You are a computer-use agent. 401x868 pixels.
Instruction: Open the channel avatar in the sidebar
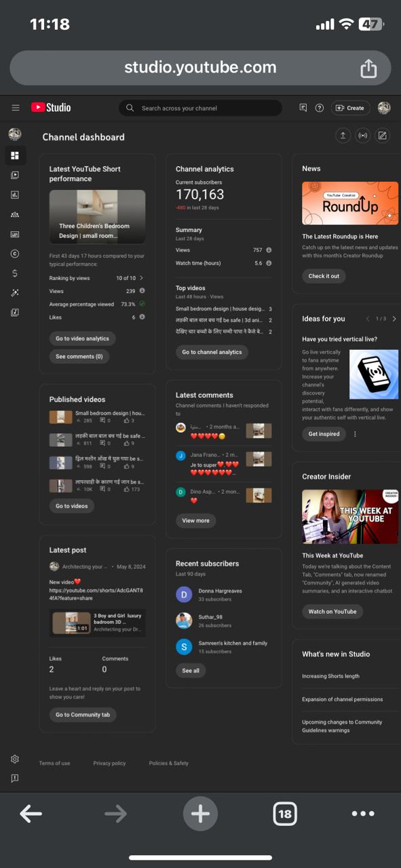(x=15, y=134)
